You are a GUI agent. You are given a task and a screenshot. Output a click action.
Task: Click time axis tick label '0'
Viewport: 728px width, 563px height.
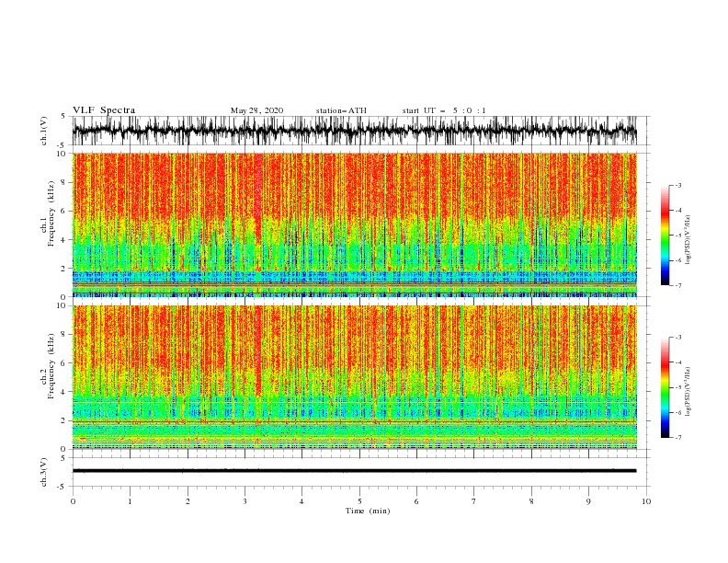pos(73,501)
